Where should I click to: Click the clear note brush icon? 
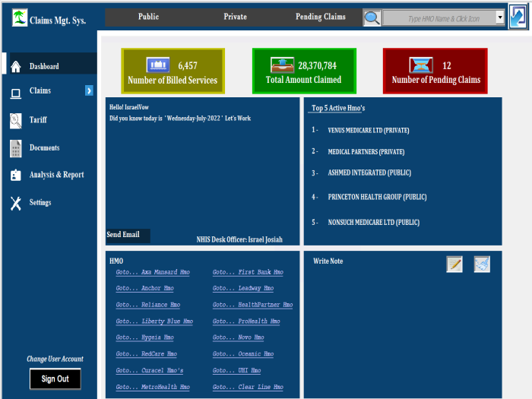click(x=482, y=264)
